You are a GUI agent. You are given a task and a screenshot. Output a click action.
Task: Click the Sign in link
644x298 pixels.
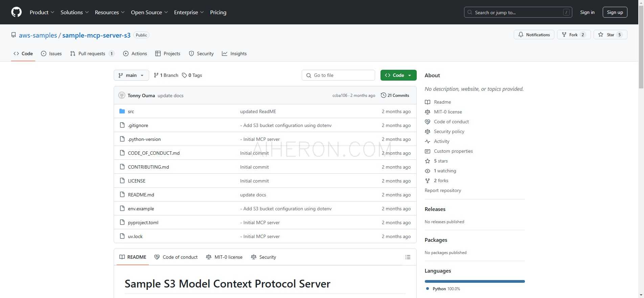tap(587, 12)
